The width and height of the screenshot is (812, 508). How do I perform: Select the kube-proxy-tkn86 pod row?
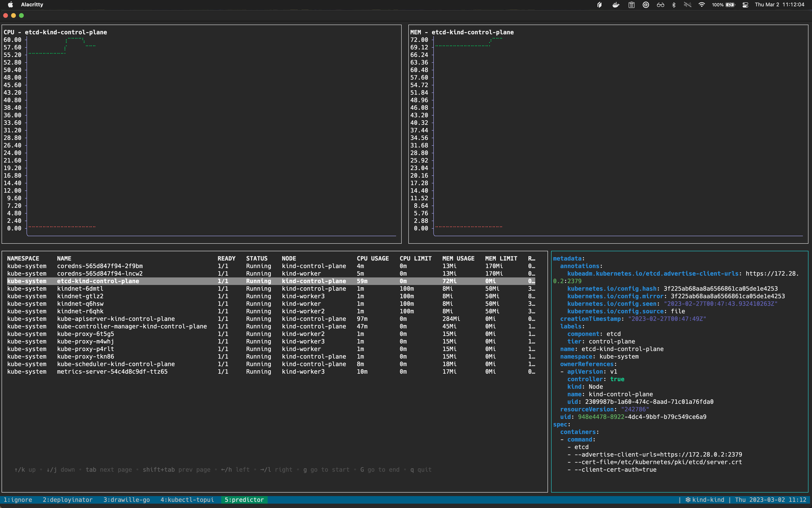pyautogui.click(x=271, y=356)
